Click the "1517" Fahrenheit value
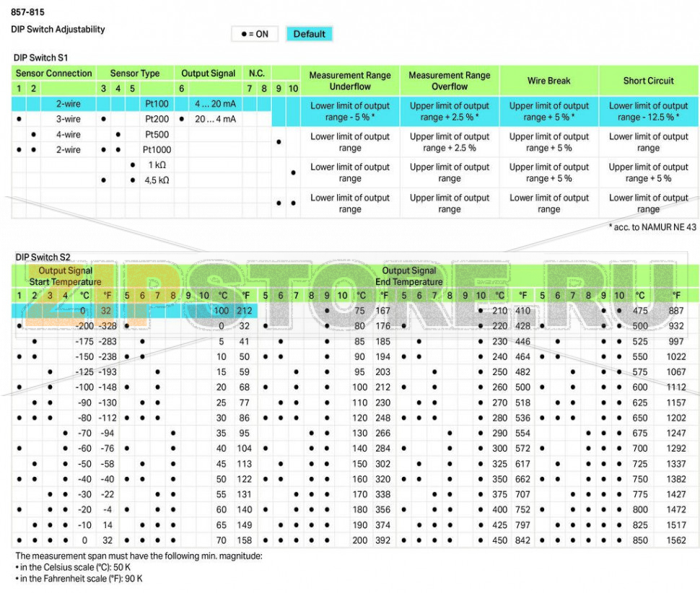 (676, 525)
